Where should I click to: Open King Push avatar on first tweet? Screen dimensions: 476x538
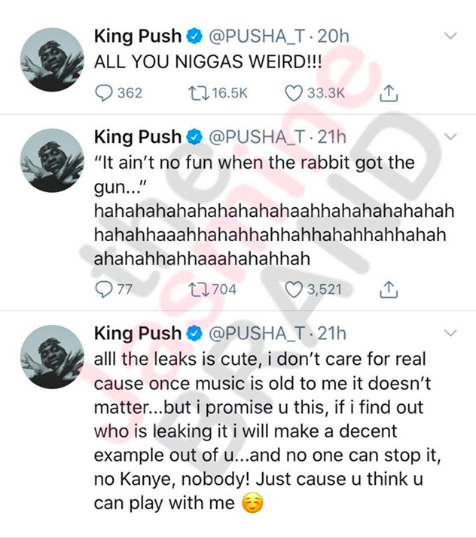pyautogui.click(x=52, y=60)
